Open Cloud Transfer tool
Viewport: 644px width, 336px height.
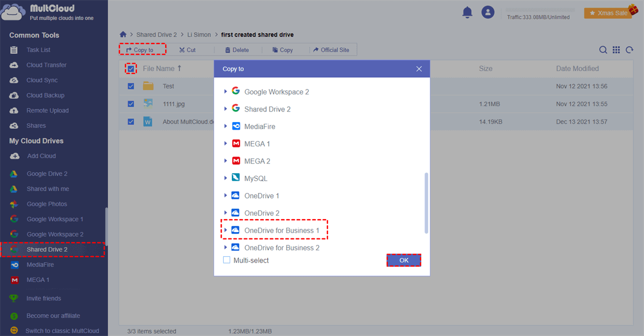coord(46,65)
